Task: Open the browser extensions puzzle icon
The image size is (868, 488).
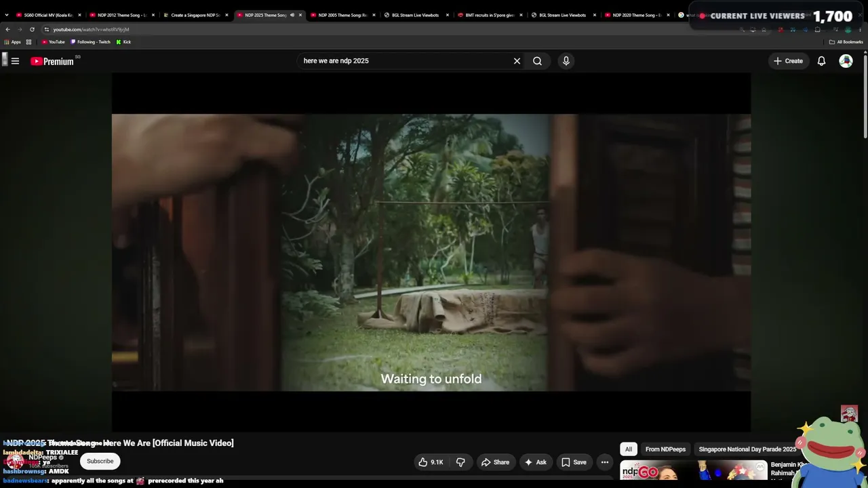Action: point(818,29)
